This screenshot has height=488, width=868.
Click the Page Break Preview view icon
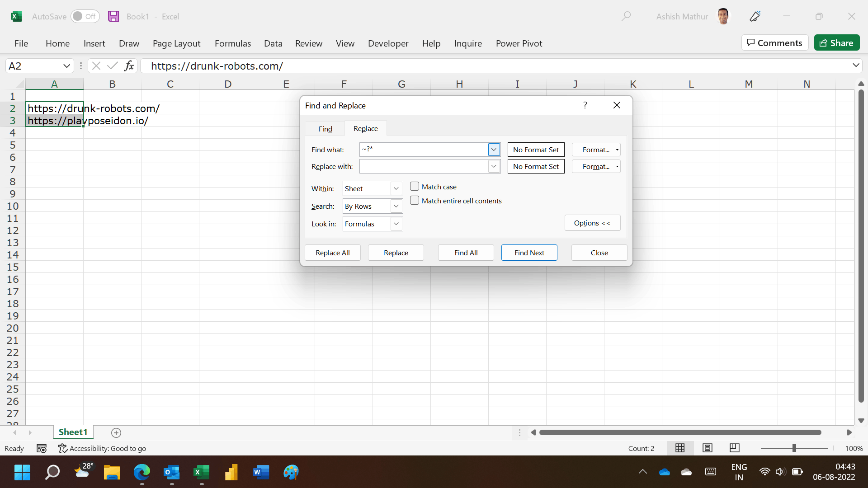(735, 448)
